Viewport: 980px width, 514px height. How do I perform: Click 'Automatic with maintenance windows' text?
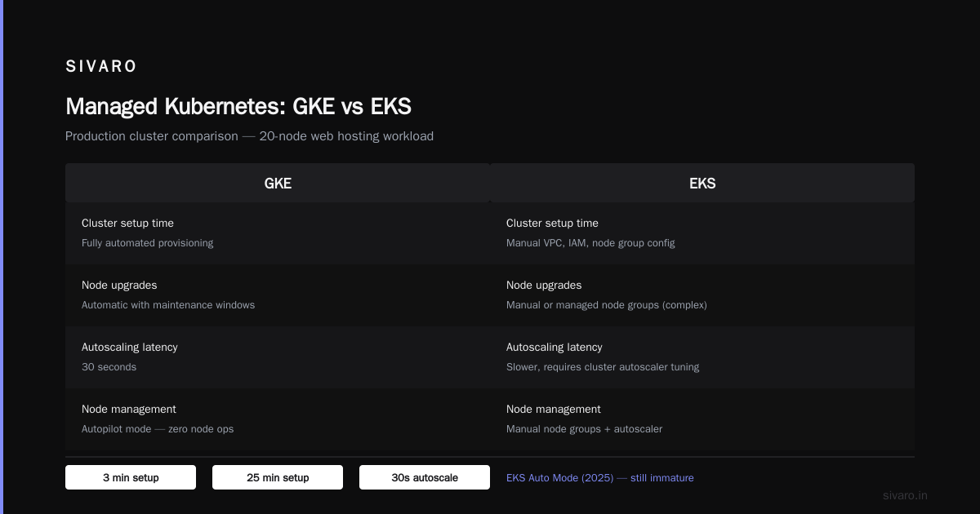168,305
